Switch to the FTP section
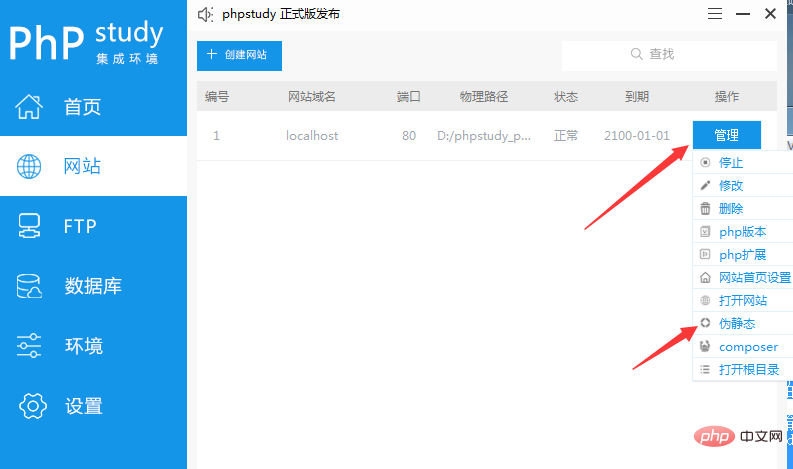 point(94,226)
